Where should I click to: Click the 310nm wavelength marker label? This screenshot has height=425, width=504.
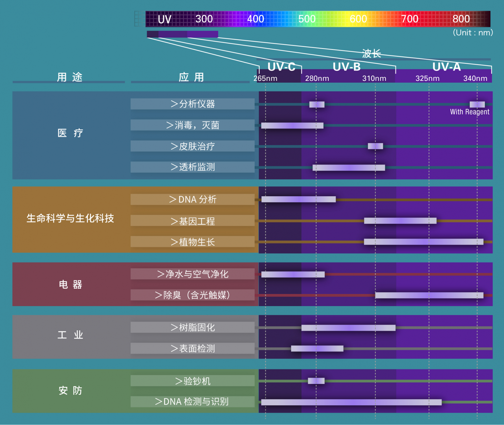click(374, 79)
